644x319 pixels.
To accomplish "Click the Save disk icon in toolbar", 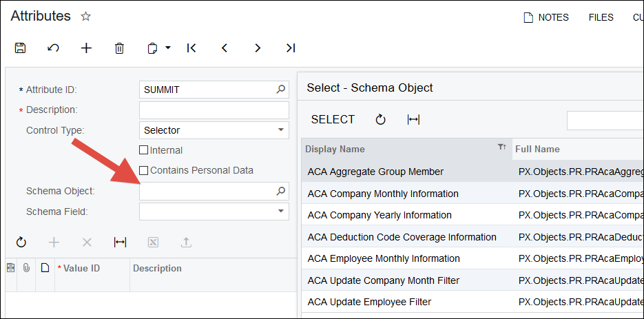I will point(20,48).
